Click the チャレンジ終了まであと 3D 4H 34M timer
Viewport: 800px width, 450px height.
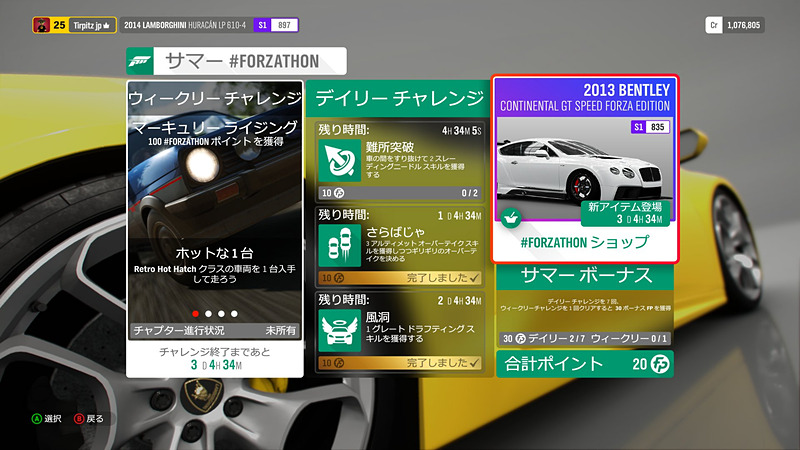(215, 359)
